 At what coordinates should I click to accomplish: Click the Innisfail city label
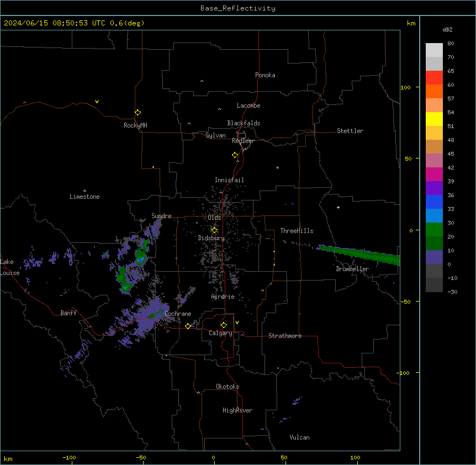pos(229,180)
